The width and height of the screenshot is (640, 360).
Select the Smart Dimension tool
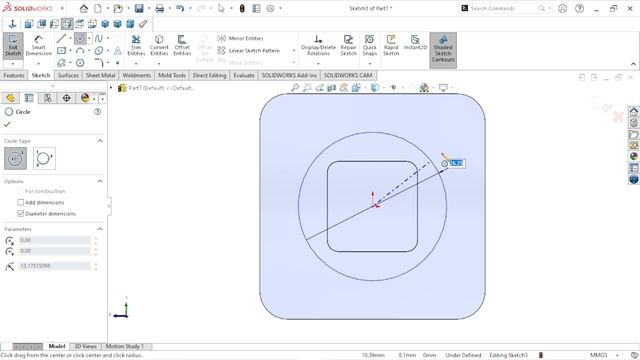tap(38, 46)
